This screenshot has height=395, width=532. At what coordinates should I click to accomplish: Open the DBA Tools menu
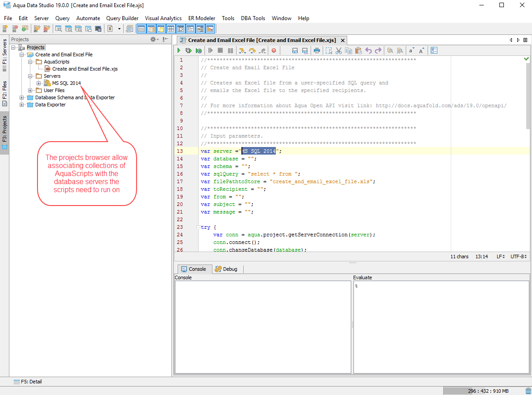coord(253,18)
